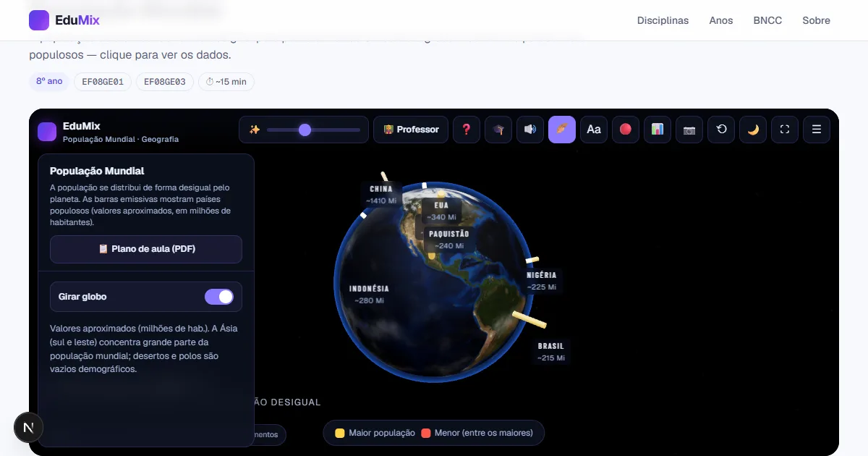This screenshot has height=456, width=868.
Task: Start recording with the red circle icon
Action: [x=626, y=130]
